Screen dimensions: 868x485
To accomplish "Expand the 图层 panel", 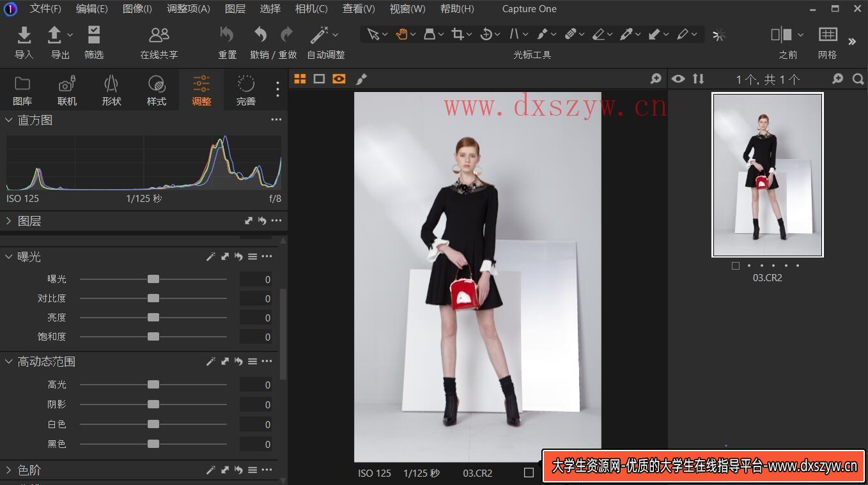I will [x=9, y=221].
